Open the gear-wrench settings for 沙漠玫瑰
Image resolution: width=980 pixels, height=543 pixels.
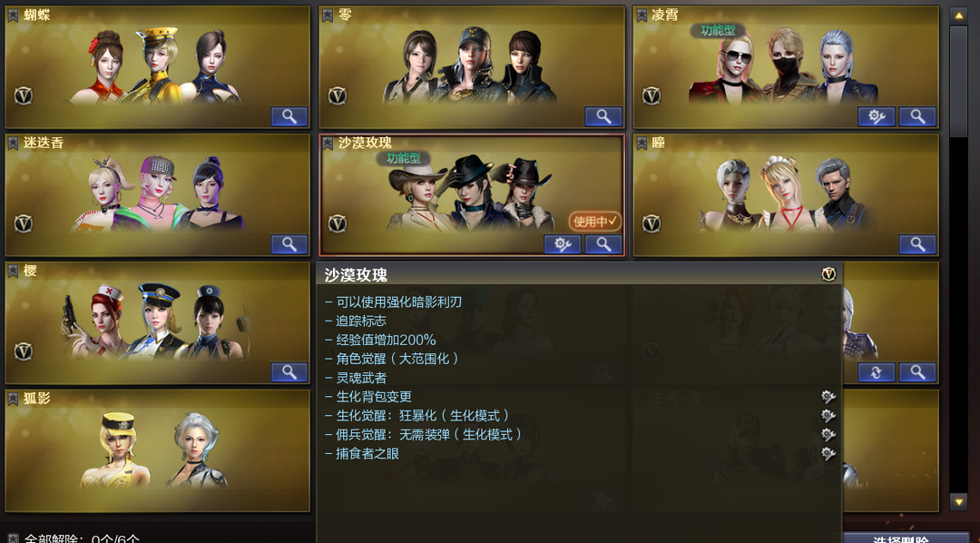(x=563, y=244)
